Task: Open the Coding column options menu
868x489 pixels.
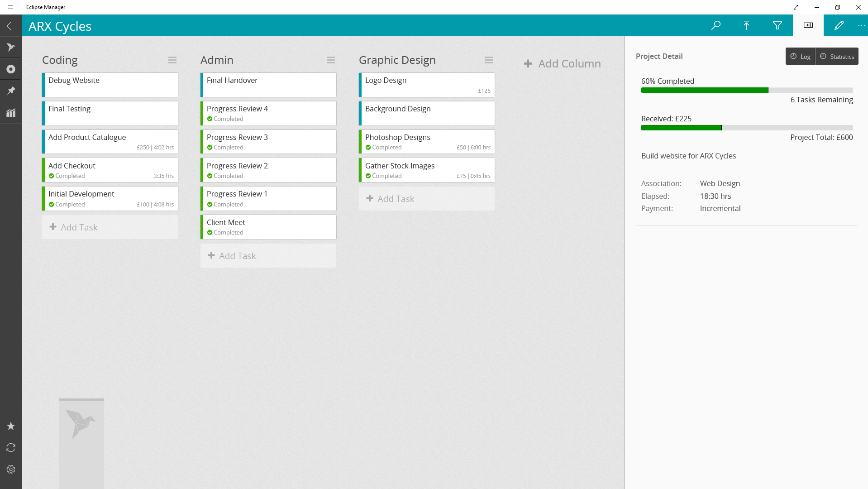Action: [172, 60]
